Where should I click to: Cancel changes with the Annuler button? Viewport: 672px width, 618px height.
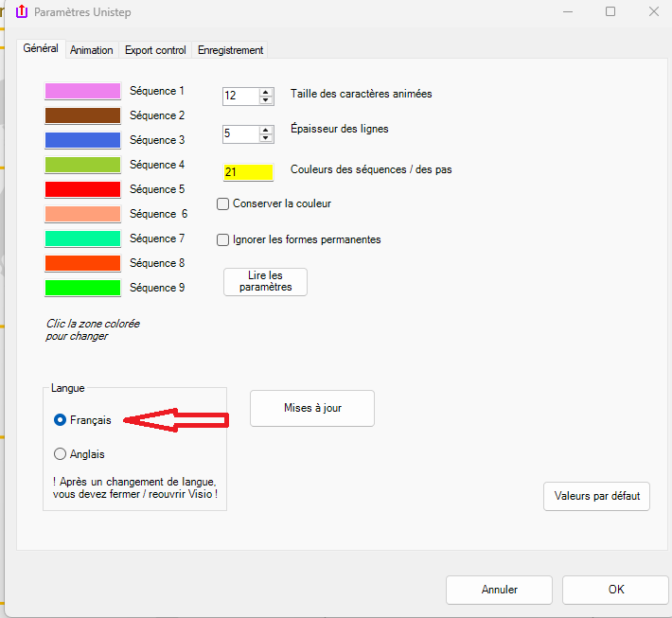point(499,590)
